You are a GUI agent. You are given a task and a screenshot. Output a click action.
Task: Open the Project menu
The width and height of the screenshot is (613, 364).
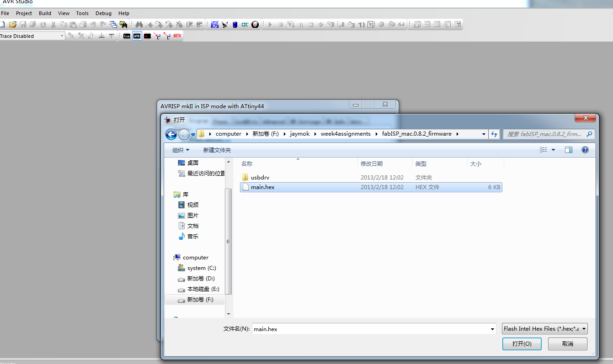click(x=24, y=13)
